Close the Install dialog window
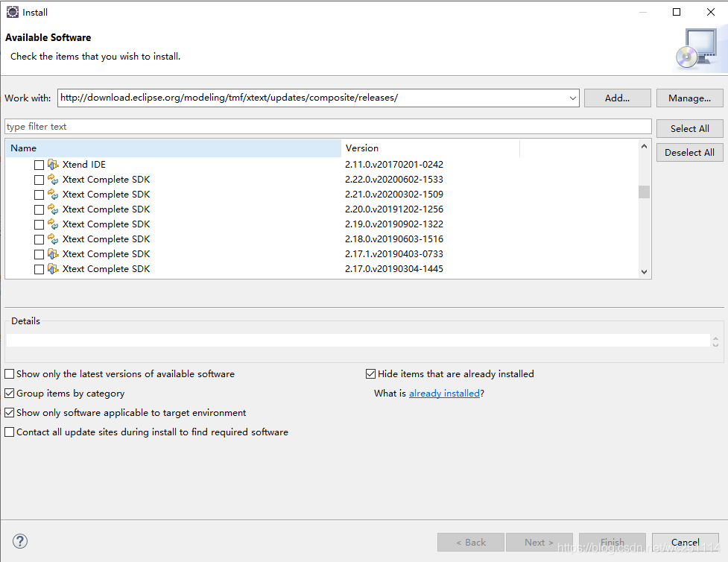This screenshot has width=728, height=562. 710,12
